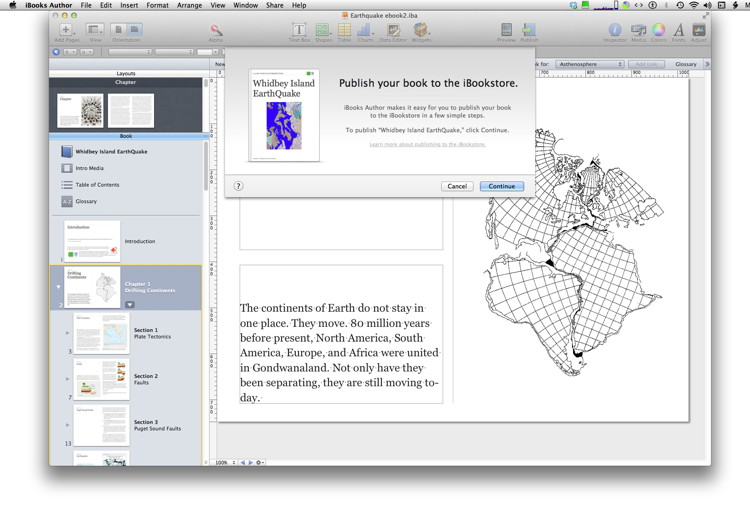Open the Format menu
The width and height of the screenshot is (750, 507).
pyautogui.click(x=157, y=5)
